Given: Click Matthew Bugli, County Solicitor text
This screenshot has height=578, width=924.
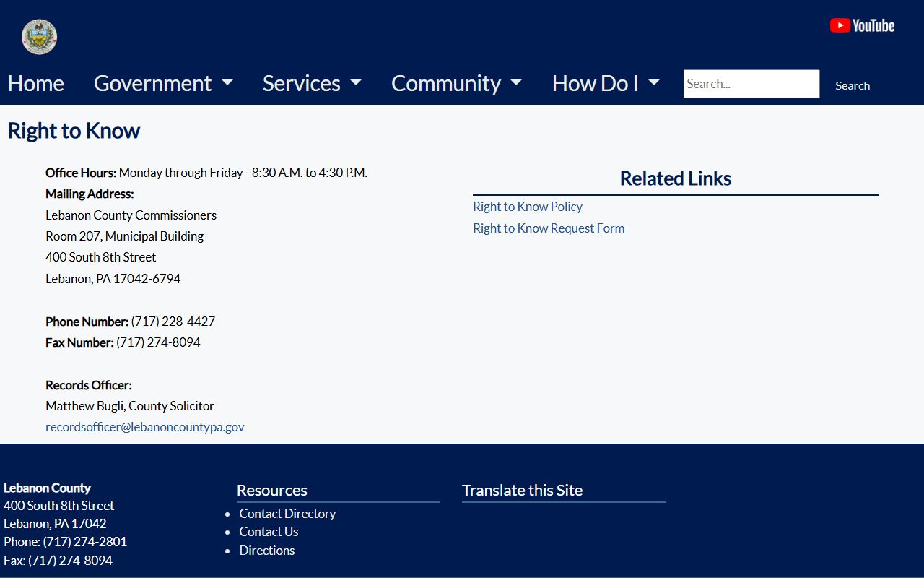Looking at the screenshot, I should click(130, 406).
